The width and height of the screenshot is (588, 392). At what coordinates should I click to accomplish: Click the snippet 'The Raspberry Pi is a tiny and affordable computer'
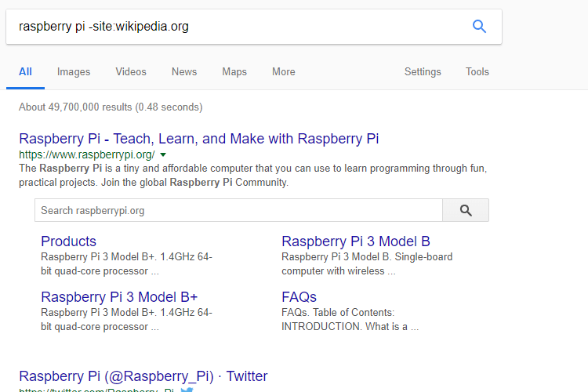(252, 175)
